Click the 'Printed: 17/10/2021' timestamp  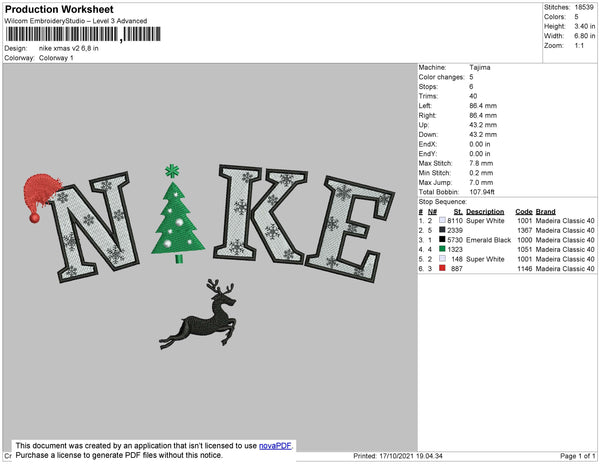point(398,456)
